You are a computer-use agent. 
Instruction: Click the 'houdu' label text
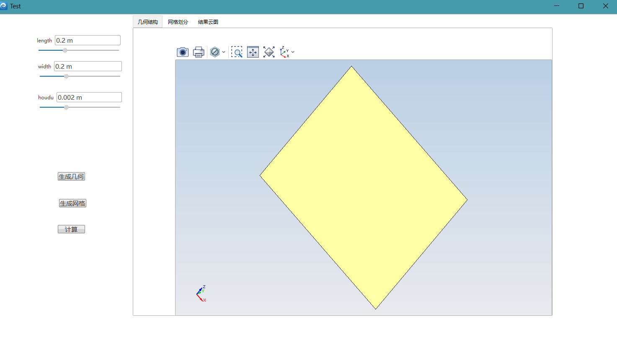[x=46, y=97]
